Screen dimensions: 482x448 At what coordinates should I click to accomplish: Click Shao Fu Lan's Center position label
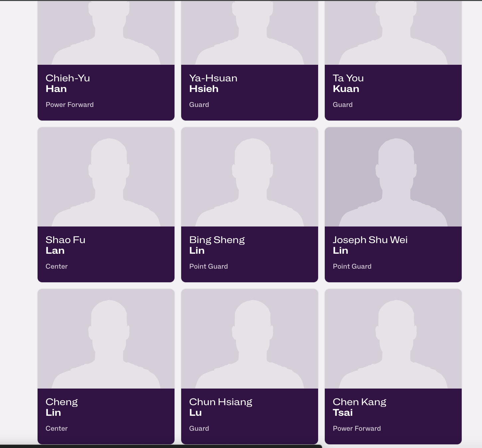coord(57,266)
